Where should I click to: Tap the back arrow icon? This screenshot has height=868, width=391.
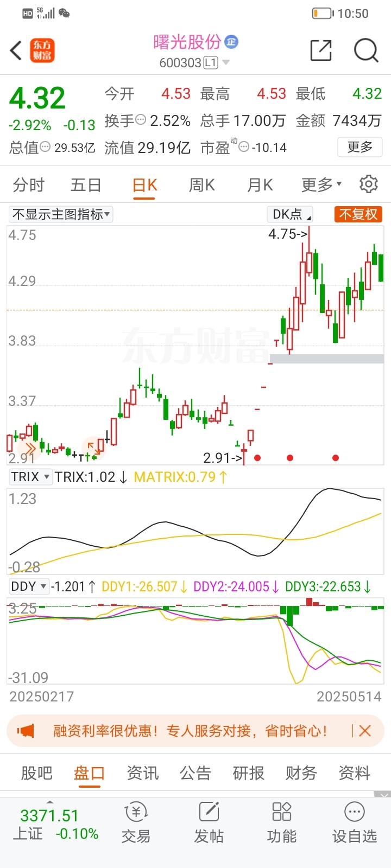coord(16,50)
